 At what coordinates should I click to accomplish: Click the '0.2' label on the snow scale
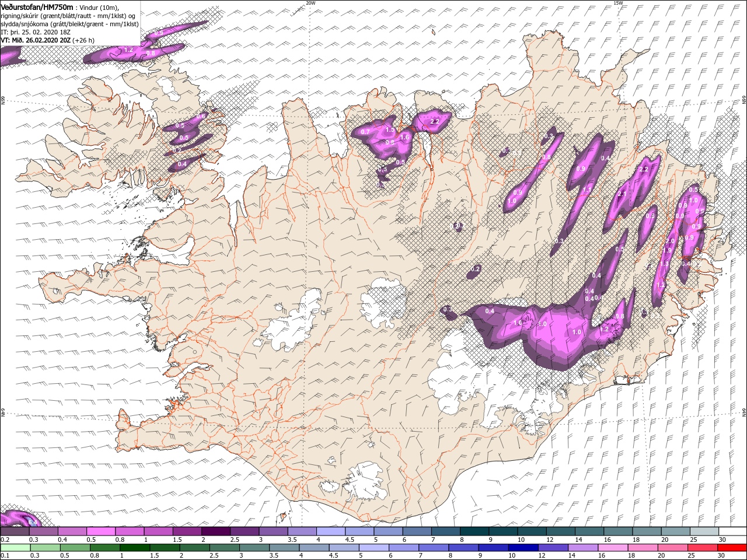[x=5, y=540]
